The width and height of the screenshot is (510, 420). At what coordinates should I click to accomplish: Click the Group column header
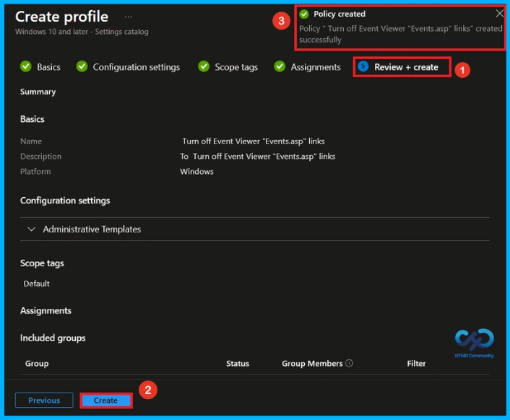tap(37, 364)
